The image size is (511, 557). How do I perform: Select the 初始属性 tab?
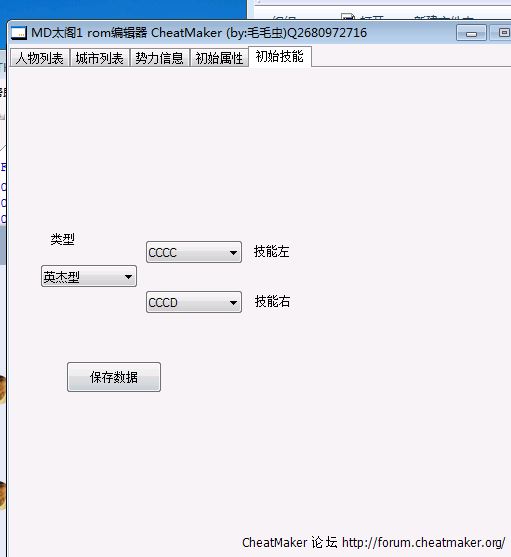[219, 58]
